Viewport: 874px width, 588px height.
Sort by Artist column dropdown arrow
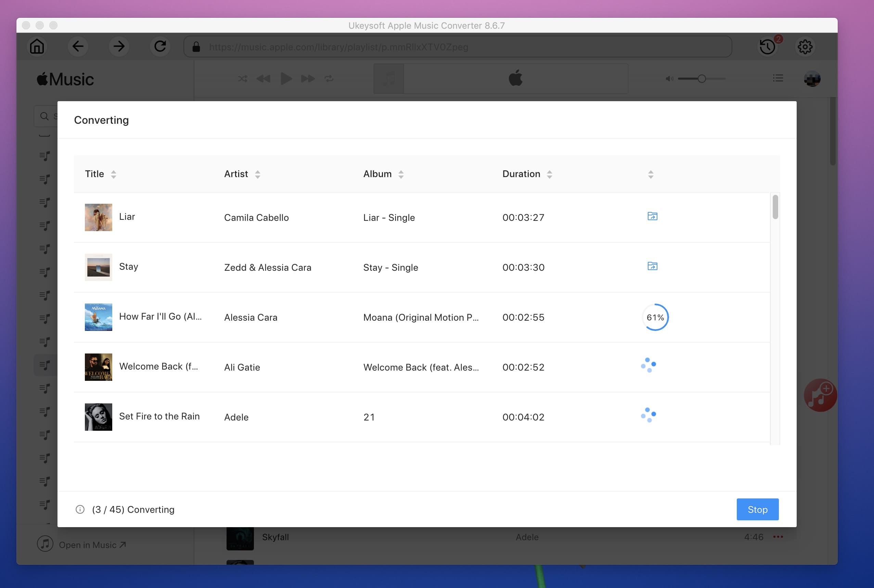pos(257,174)
